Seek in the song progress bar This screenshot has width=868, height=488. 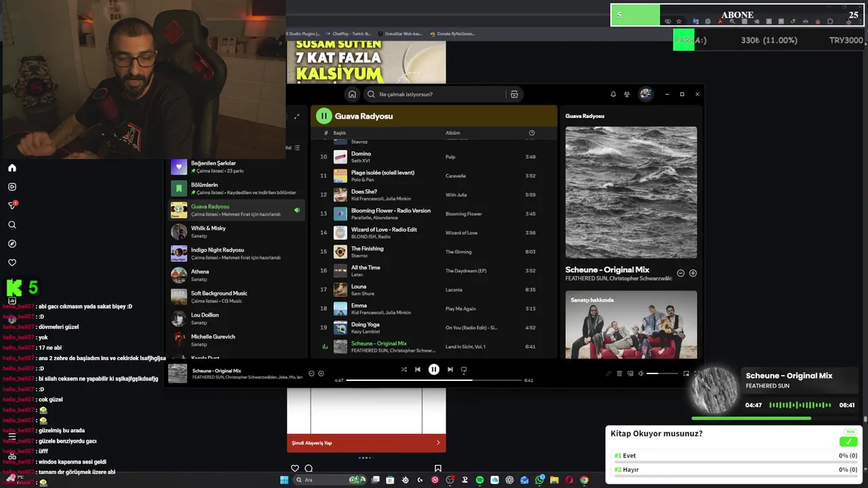(434, 380)
